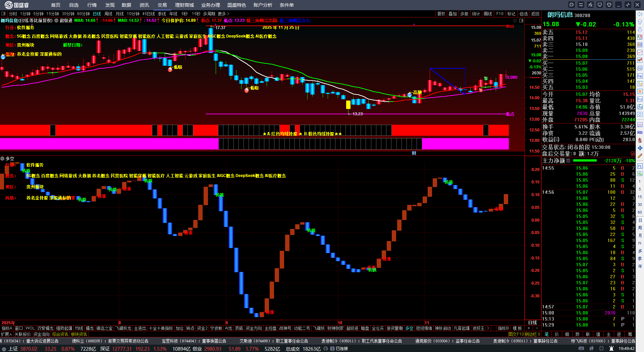Viewport: 644px width, 352px height.
Task: Open the colored grid list icon in sidebar
Action: [640, 45]
